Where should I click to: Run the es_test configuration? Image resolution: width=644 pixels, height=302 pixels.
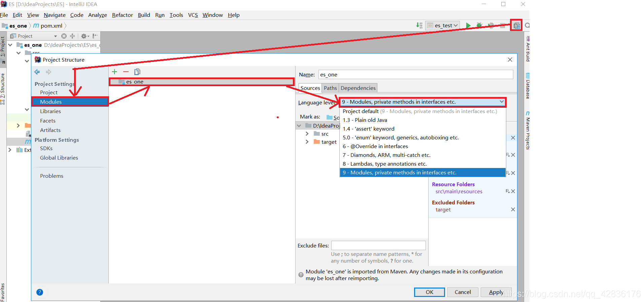[468, 26]
